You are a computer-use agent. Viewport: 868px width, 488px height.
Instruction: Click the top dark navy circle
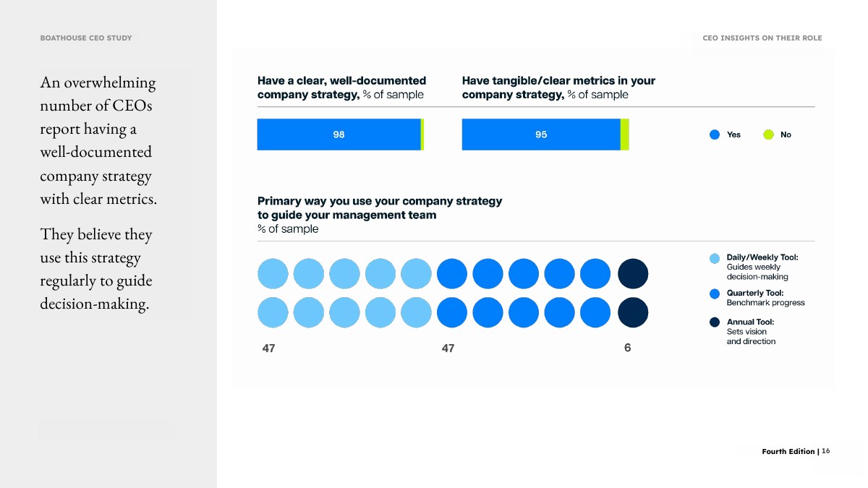pos(633,273)
